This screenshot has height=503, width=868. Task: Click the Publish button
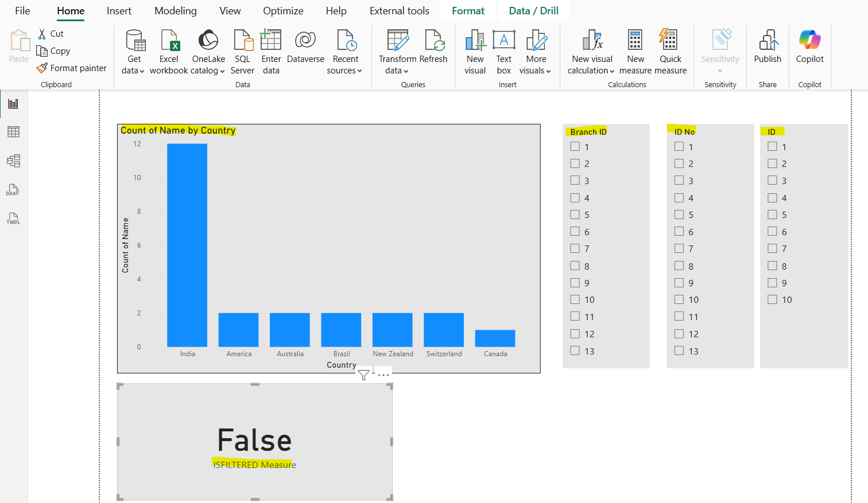tap(768, 50)
